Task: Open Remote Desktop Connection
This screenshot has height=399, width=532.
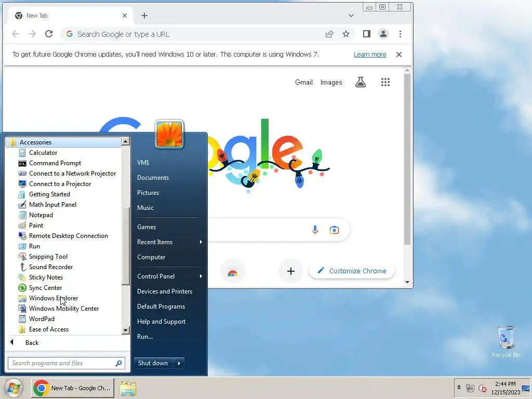Action: point(68,236)
